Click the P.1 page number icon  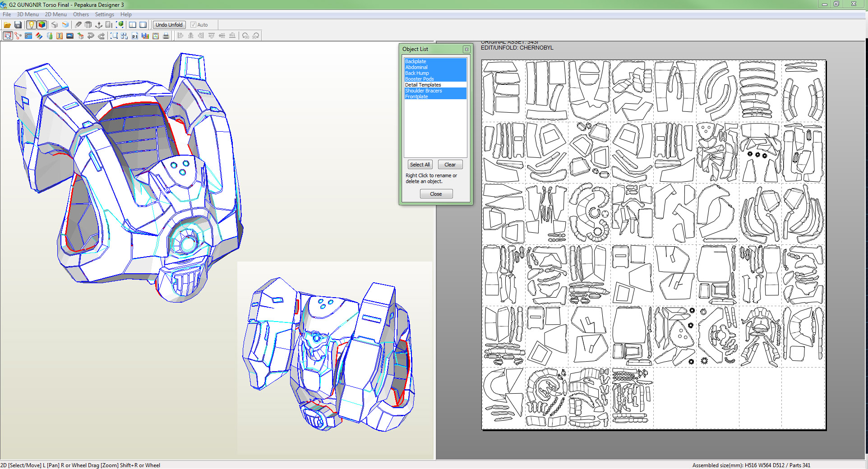[135, 36]
